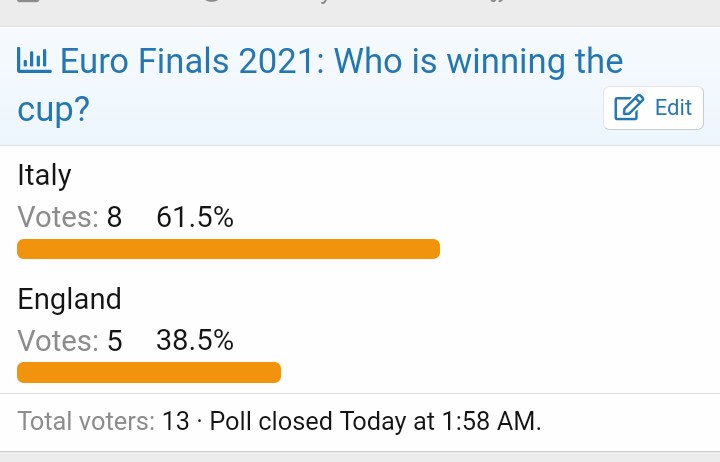Click the 38.5% percentage for England
The image size is (720, 462).
tap(195, 340)
